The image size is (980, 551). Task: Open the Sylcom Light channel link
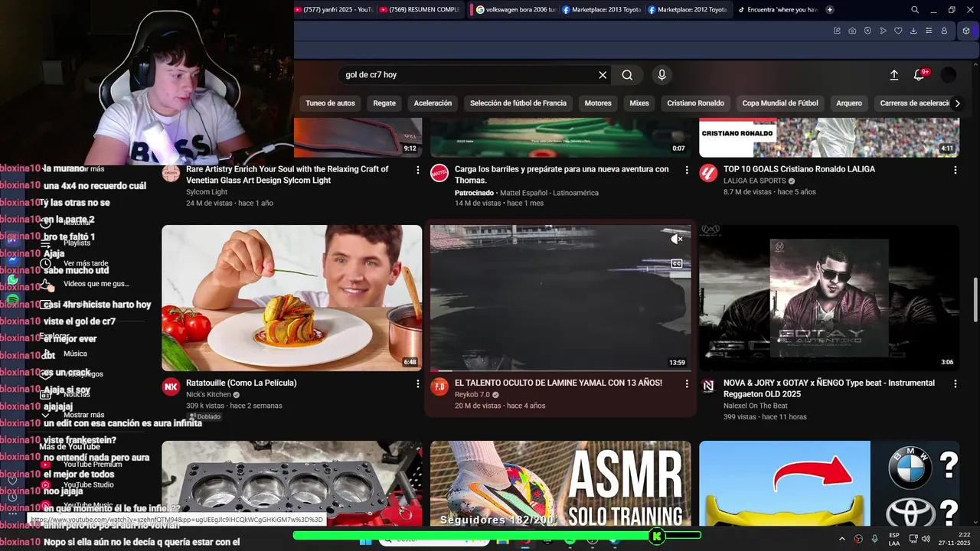coord(207,192)
